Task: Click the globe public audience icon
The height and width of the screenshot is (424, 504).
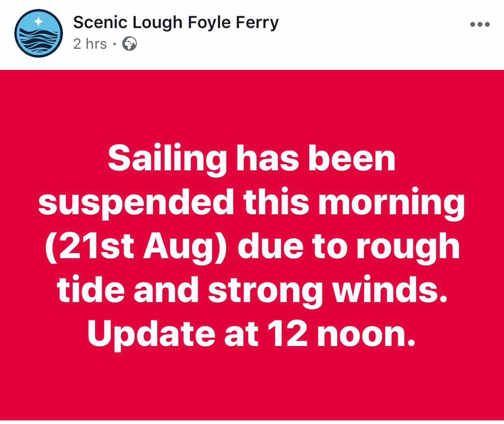Action: [130, 43]
